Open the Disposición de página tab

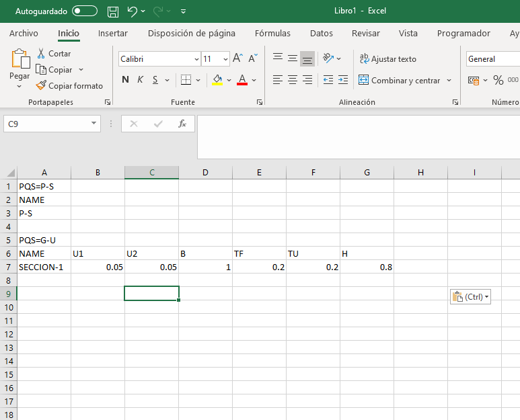click(191, 34)
